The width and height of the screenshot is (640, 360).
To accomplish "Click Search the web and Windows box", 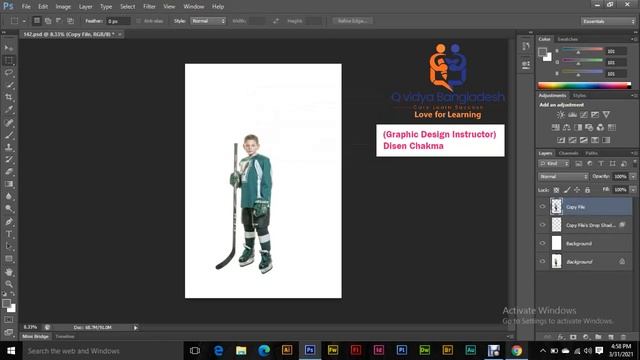I will (102, 351).
